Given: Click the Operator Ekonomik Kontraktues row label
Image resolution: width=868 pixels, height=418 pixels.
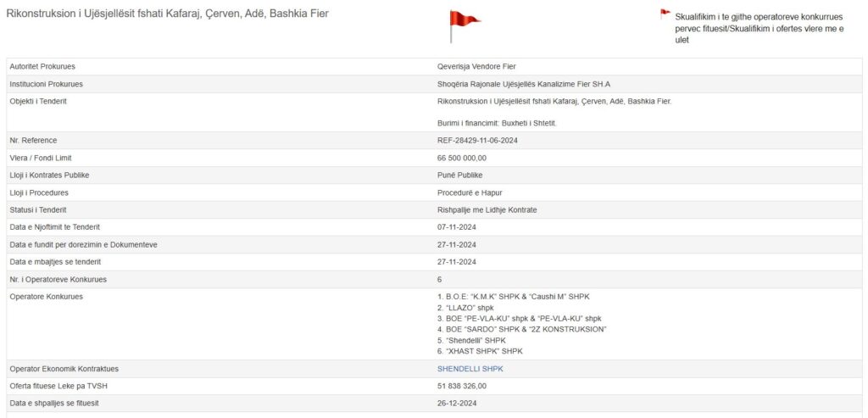Looking at the screenshot, I should tap(64, 369).
